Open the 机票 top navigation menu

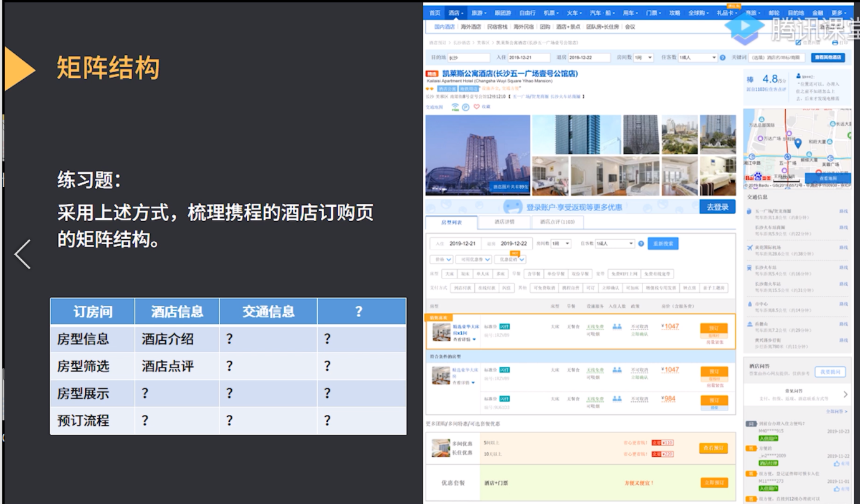(551, 12)
